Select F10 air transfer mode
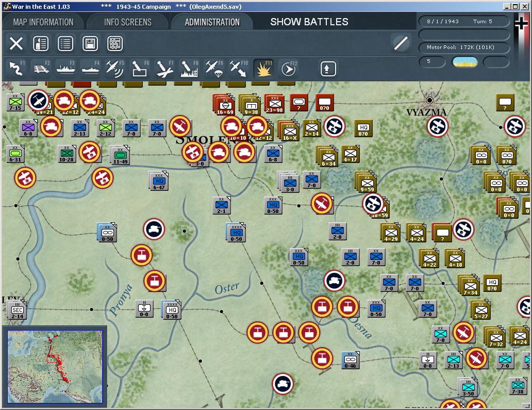 point(239,68)
